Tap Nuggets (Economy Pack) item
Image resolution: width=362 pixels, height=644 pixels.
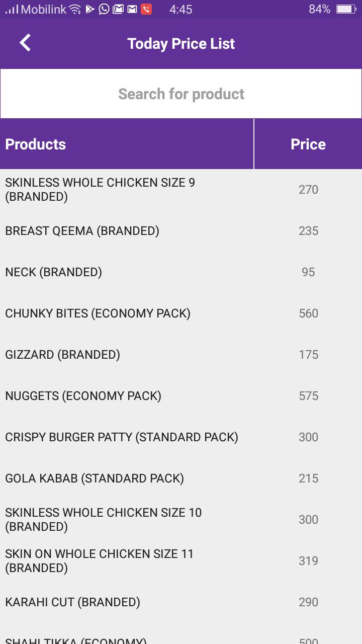coord(181,396)
